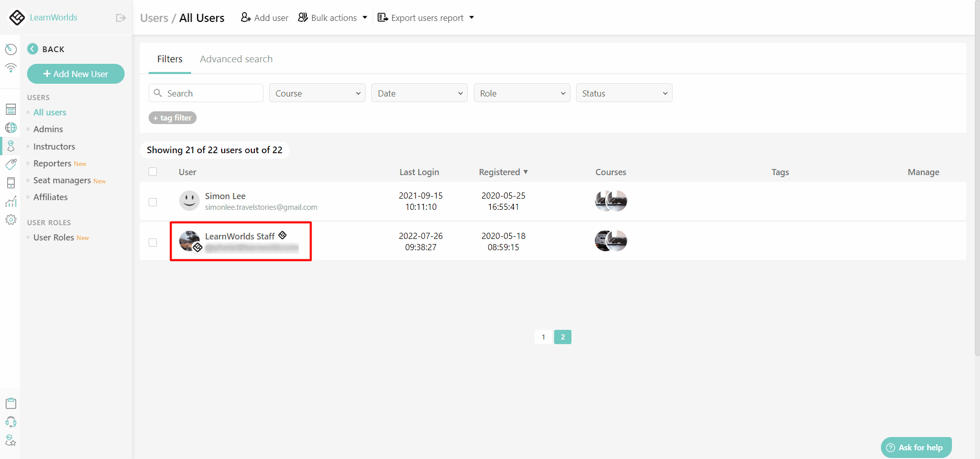
Task: Select Affiliates in sidebar
Action: 51,197
